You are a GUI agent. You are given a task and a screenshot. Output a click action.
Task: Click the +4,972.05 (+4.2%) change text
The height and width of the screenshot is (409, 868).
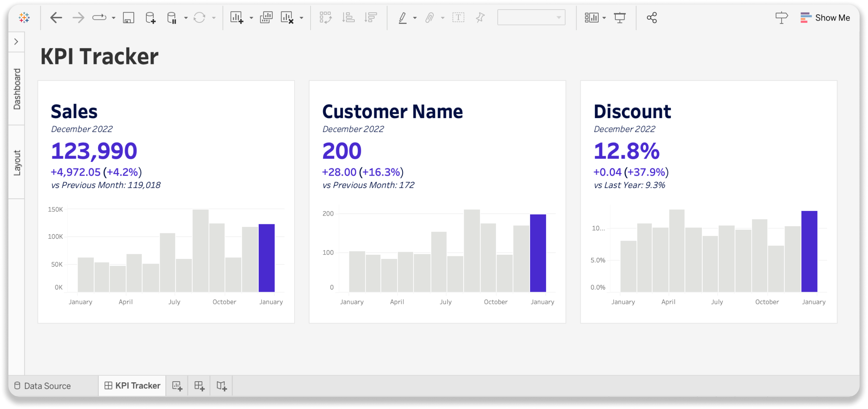(96, 172)
